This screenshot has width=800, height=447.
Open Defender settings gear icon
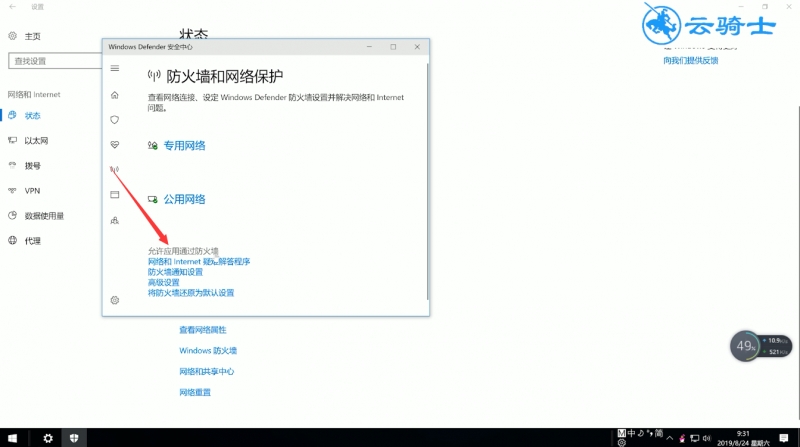115,300
